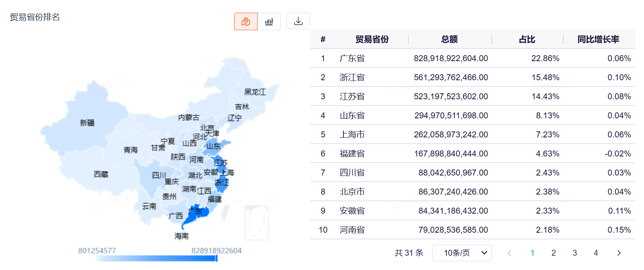Image resolution: width=644 pixels, height=270 pixels.
Task: Click legend maximum value 828918922604
Action: click(x=217, y=251)
